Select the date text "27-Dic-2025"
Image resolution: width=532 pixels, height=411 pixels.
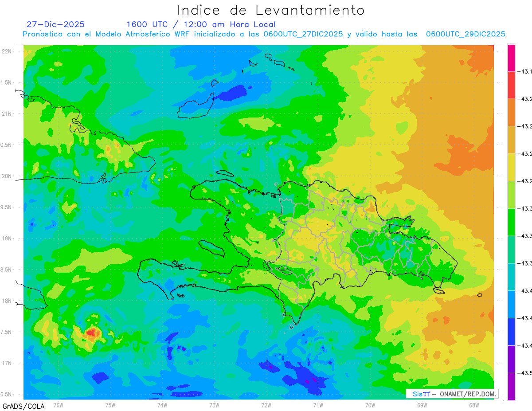click(55, 24)
